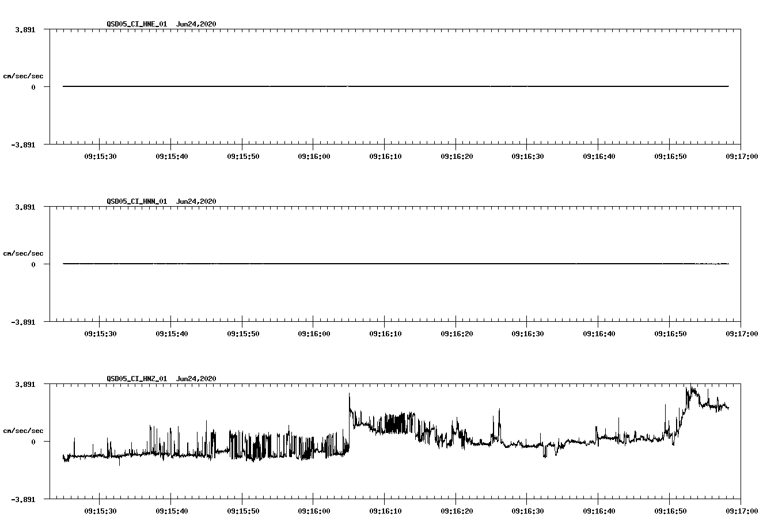Image resolution: width=782 pixels, height=532 pixels.
Task: Click 09:16:30 time label under HNE plot
Action: coord(527,157)
